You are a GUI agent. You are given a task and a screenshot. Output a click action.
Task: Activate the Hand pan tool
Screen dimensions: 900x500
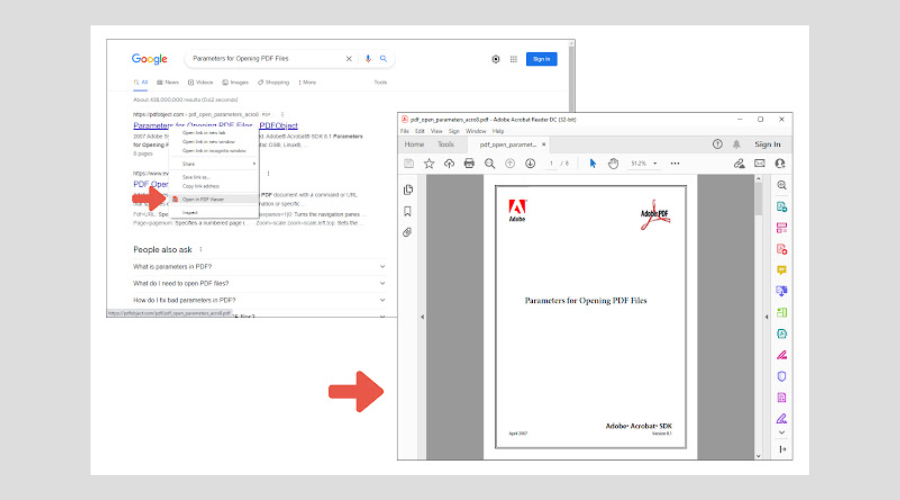pyautogui.click(x=613, y=164)
